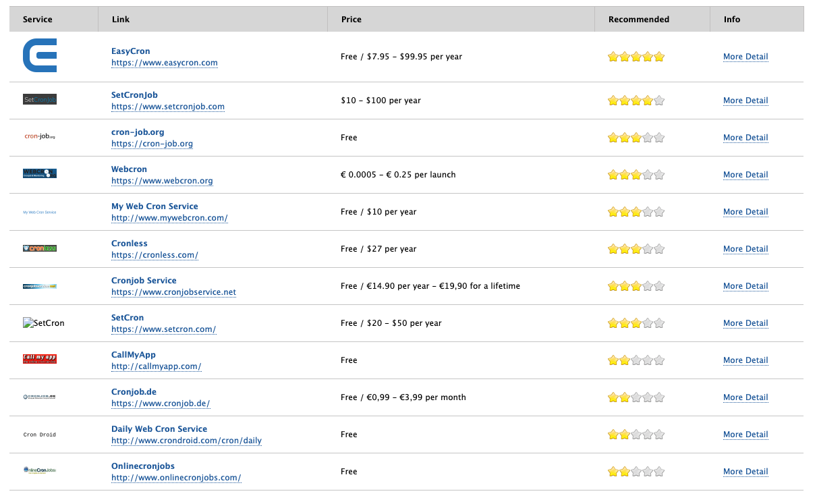Click the Onlinecronjobs star rating

[636, 472]
